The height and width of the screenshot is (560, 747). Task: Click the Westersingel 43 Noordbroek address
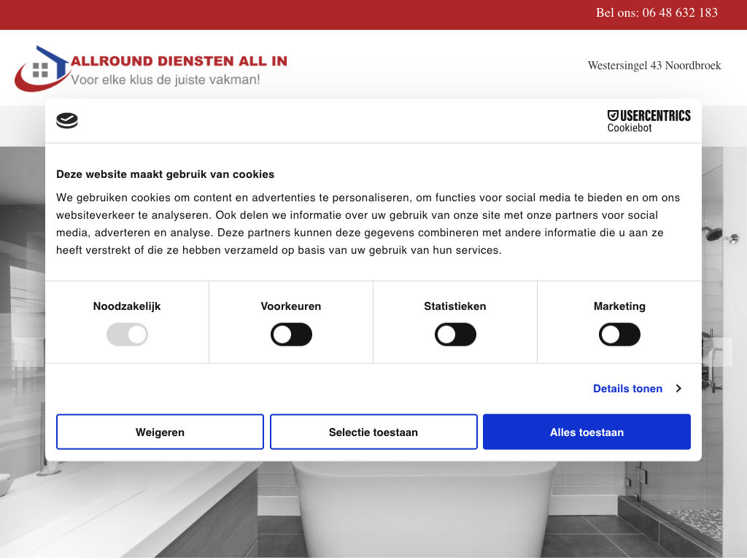[x=654, y=66]
